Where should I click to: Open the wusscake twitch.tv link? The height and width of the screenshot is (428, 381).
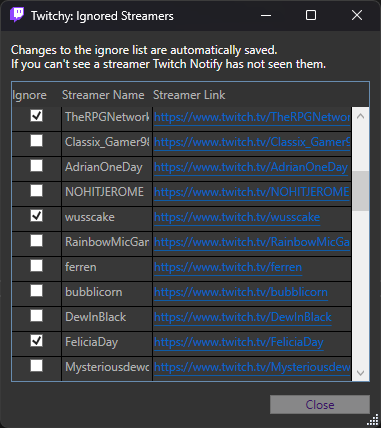click(237, 217)
